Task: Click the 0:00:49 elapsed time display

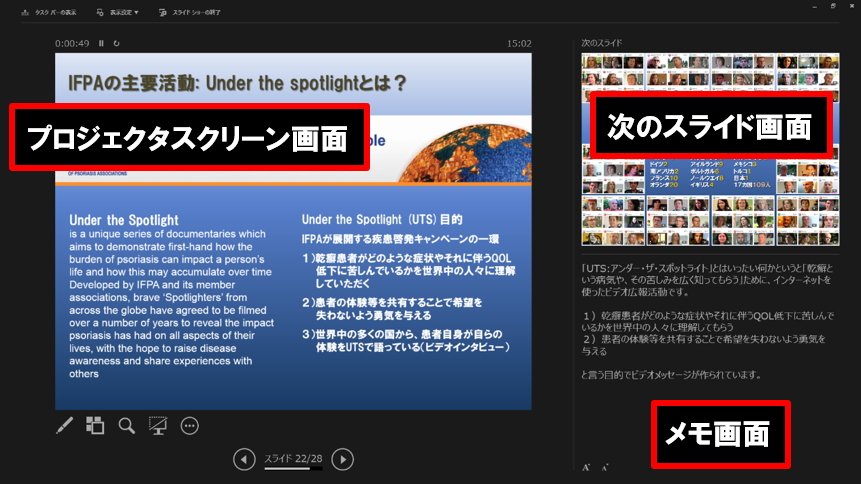Action: pos(72,43)
